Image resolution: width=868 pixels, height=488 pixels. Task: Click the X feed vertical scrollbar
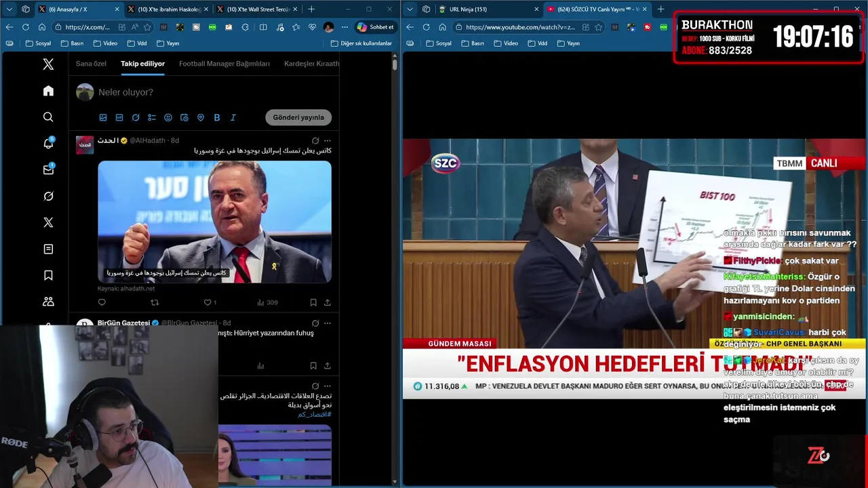pos(395,64)
